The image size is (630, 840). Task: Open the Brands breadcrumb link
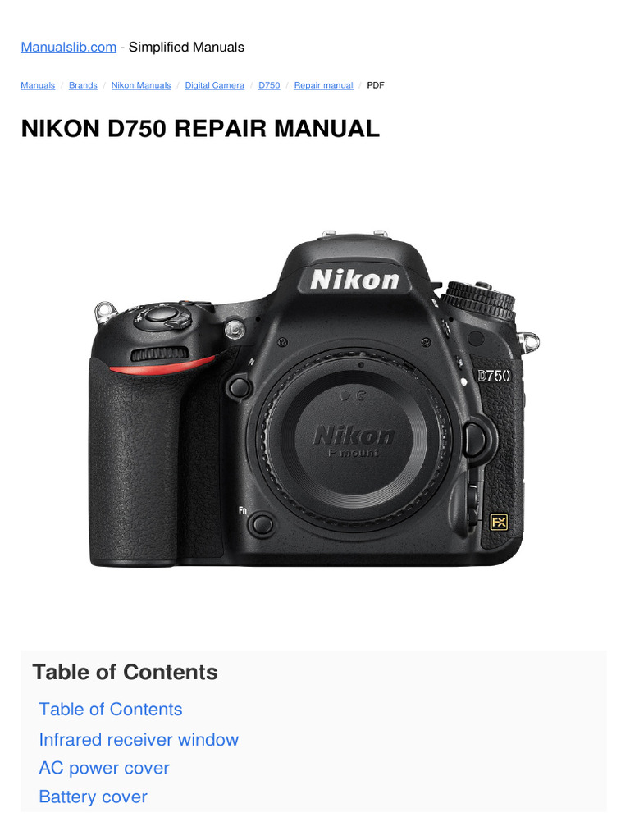point(83,85)
